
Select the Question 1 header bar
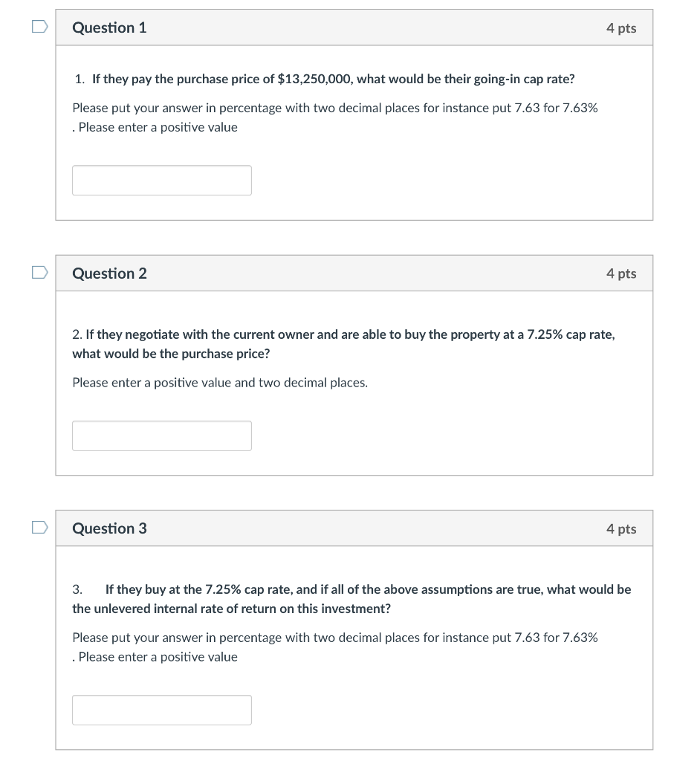point(109,27)
